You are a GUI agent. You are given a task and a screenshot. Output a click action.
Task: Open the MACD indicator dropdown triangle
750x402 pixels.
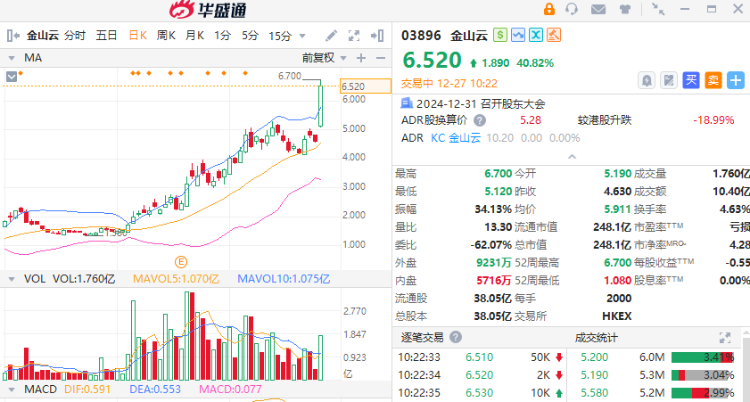pyautogui.click(x=11, y=390)
